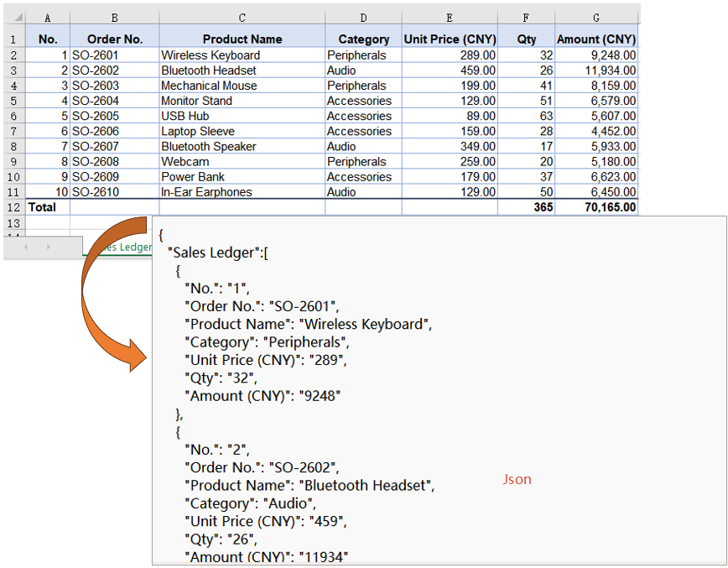This screenshot has height=568, width=728.
Task: Select column A header
Action: 47,18
